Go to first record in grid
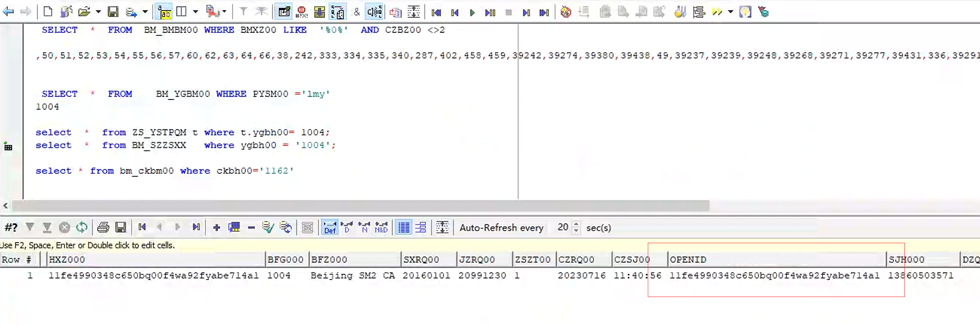The image size is (980, 325). click(x=142, y=227)
